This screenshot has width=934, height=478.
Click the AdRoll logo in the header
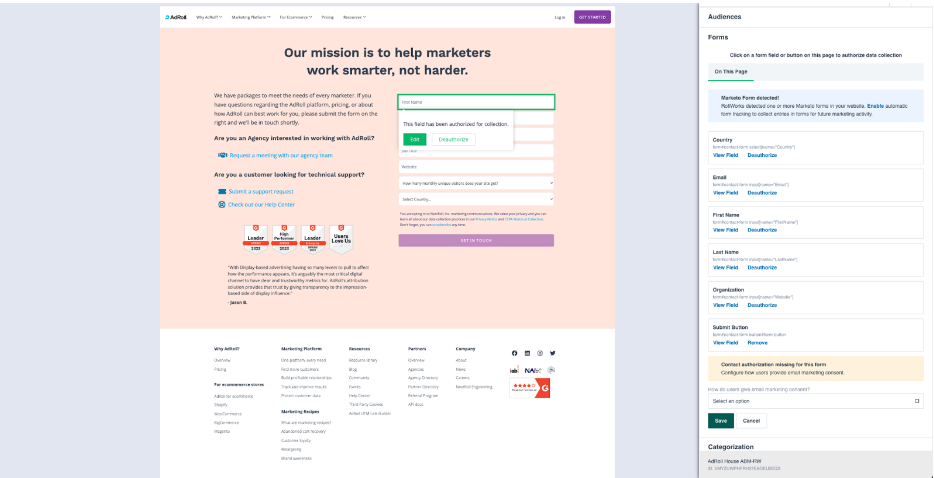(x=176, y=17)
